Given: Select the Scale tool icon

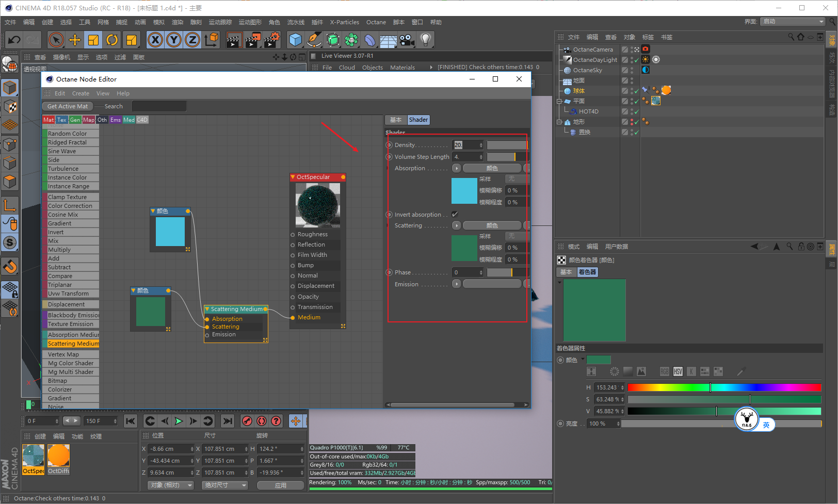Looking at the screenshot, I should click(x=93, y=40).
